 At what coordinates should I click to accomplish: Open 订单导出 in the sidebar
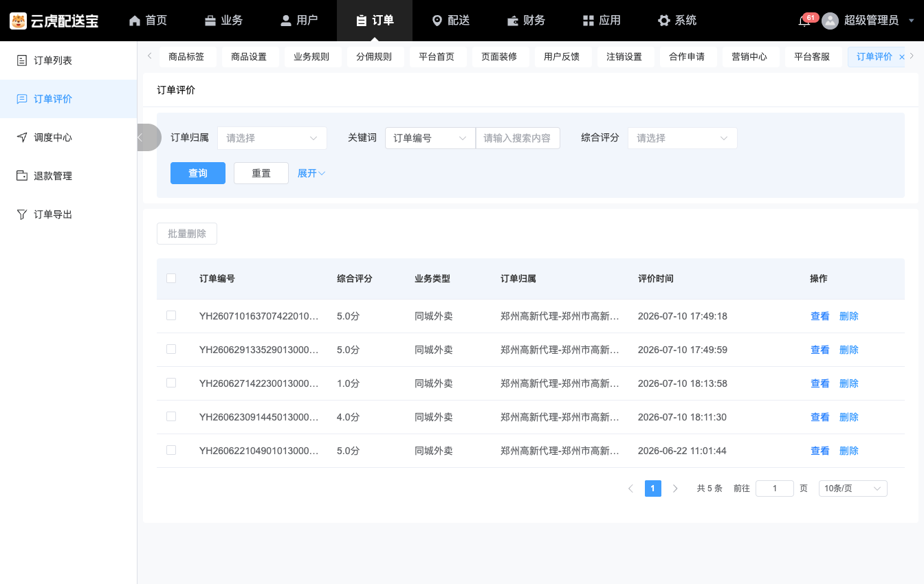pos(69,214)
